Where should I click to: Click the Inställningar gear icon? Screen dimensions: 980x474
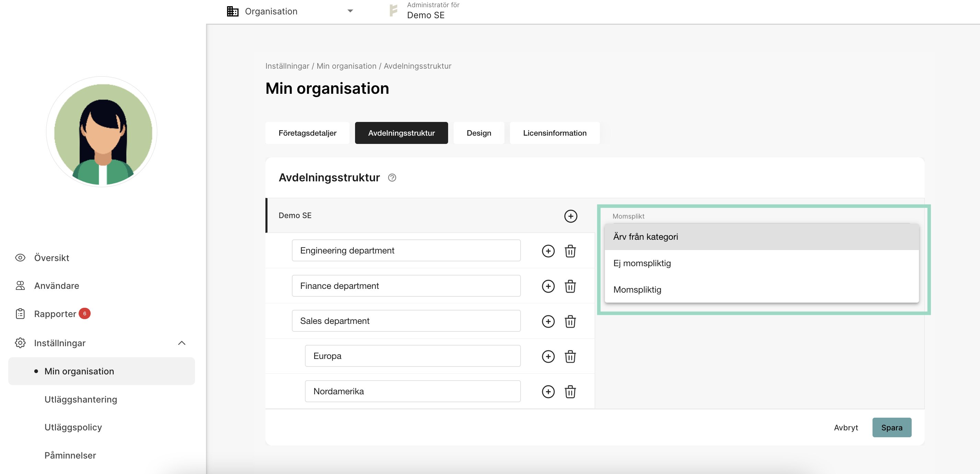coord(20,343)
